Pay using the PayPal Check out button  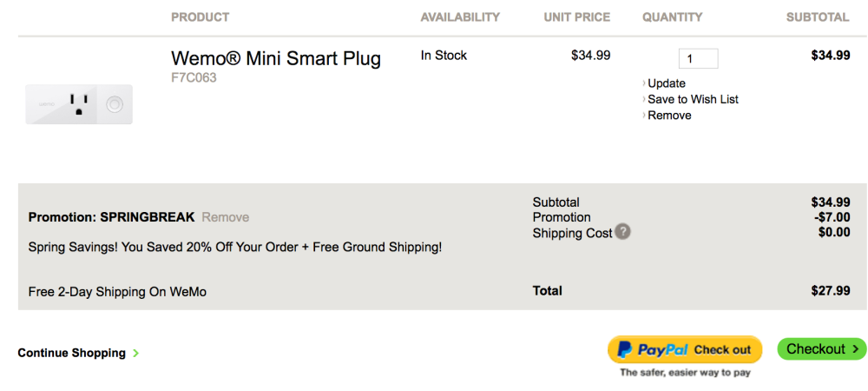[685, 349]
